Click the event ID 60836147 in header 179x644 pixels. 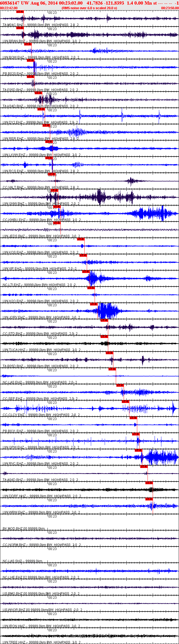(x=9, y=3)
